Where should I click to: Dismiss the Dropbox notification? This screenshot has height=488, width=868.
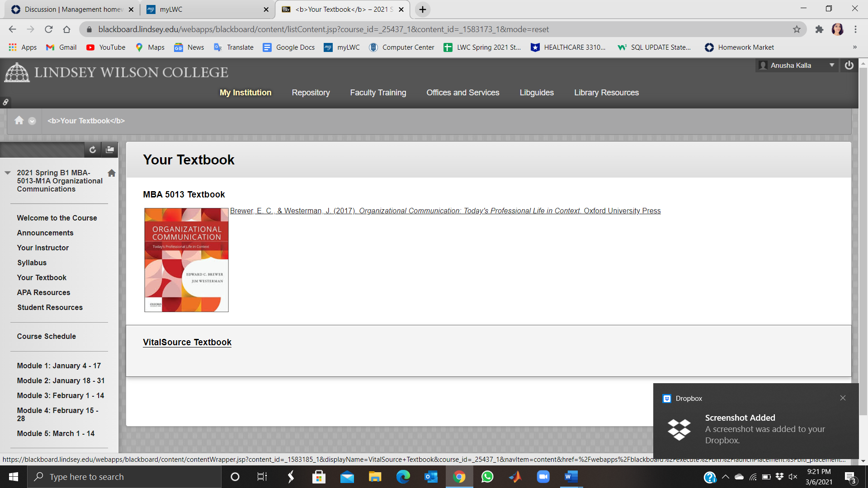(x=843, y=398)
